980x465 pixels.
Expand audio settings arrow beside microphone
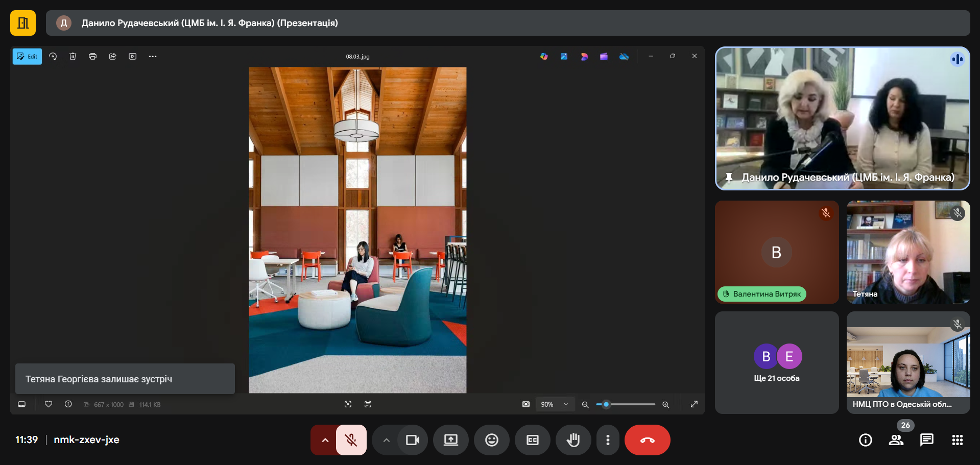coord(325,440)
